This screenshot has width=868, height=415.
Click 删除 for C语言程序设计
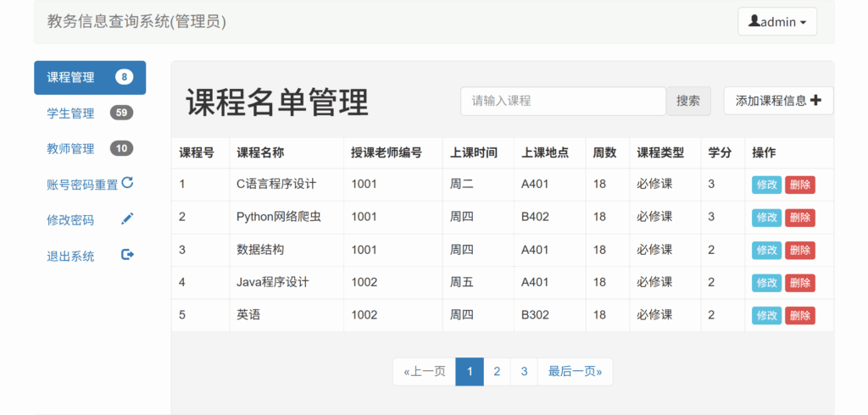[x=800, y=185]
